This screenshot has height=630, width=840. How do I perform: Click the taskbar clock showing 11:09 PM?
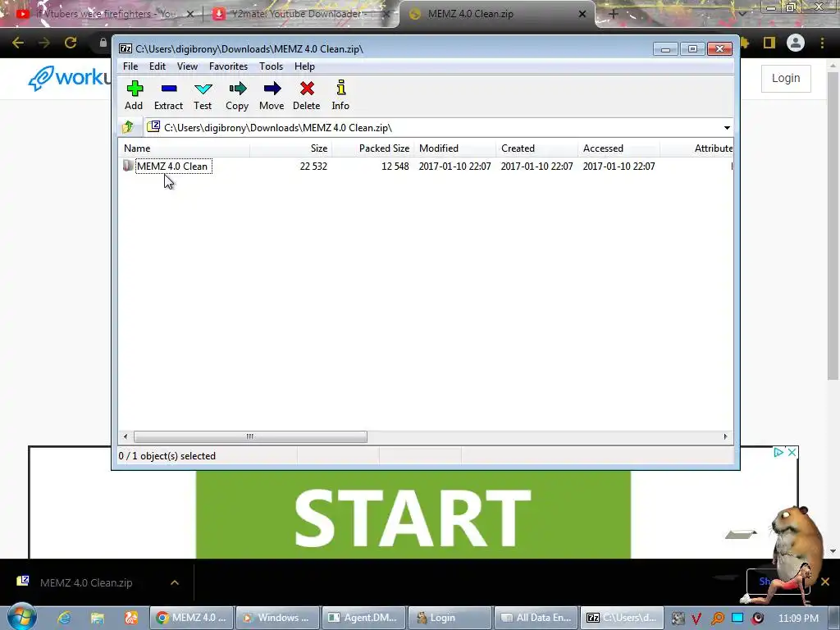click(x=798, y=618)
